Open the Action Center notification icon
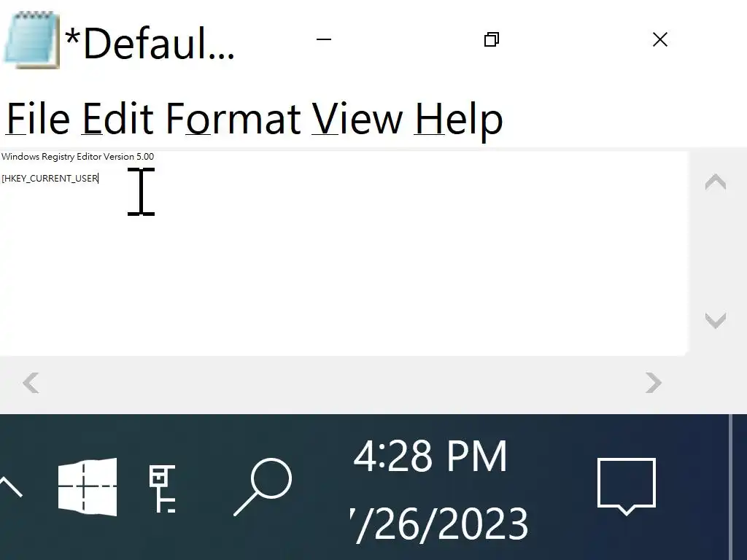747x560 pixels. click(x=627, y=486)
